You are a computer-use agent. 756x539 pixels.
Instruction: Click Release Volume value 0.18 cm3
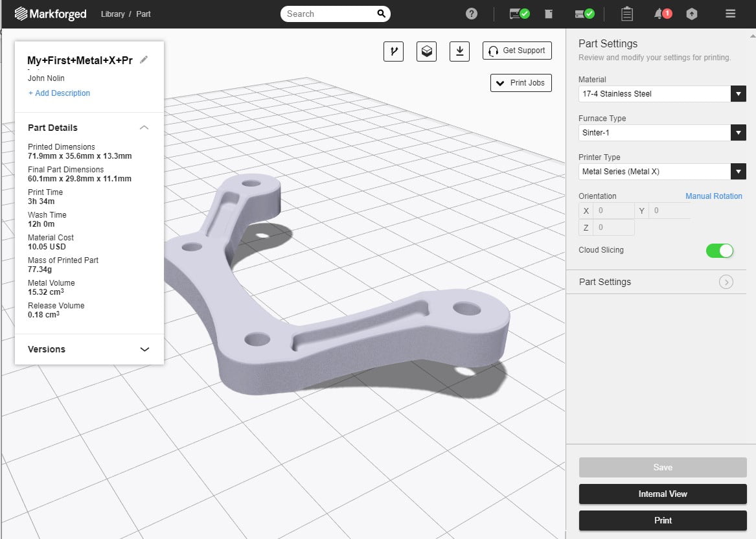43,314
